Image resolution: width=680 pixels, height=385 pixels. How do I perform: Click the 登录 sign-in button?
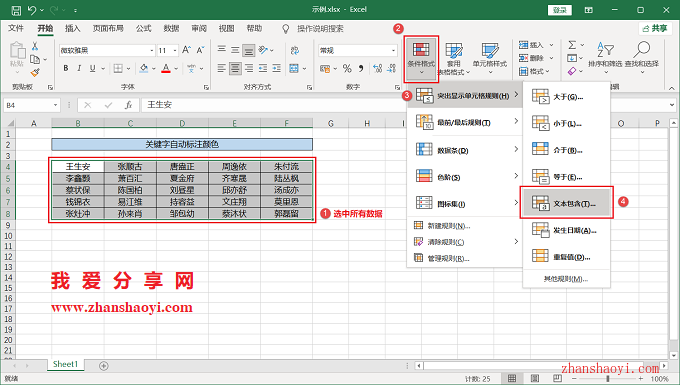click(x=560, y=10)
